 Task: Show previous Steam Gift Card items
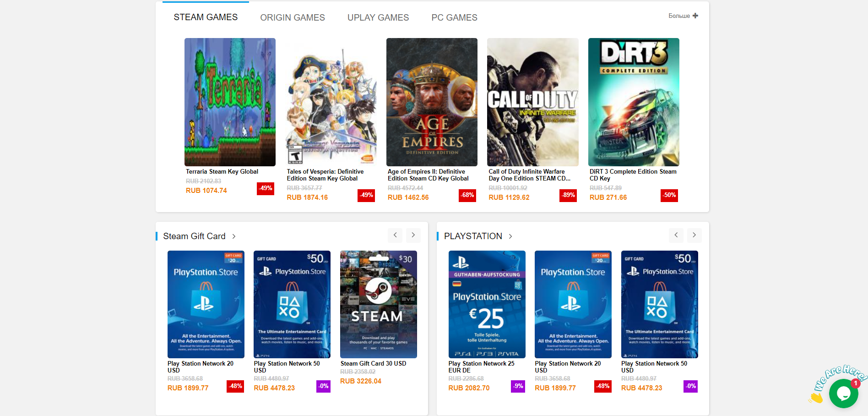[395, 235]
